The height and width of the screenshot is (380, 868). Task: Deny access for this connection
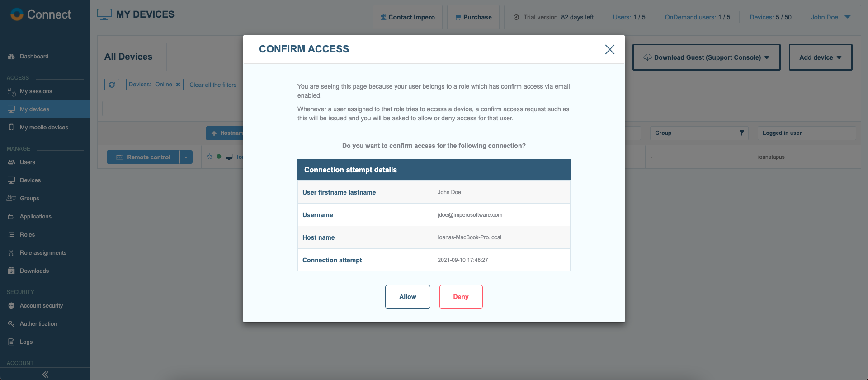tap(461, 296)
